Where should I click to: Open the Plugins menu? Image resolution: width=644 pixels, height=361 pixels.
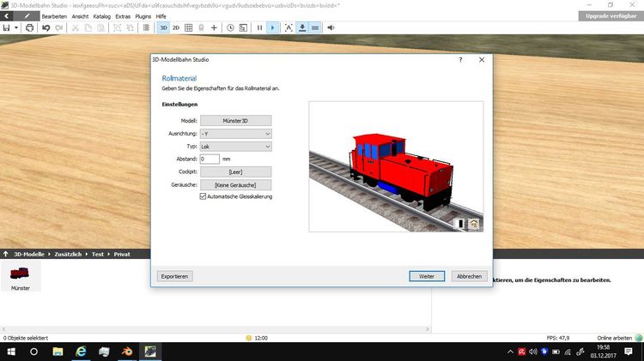(x=143, y=16)
